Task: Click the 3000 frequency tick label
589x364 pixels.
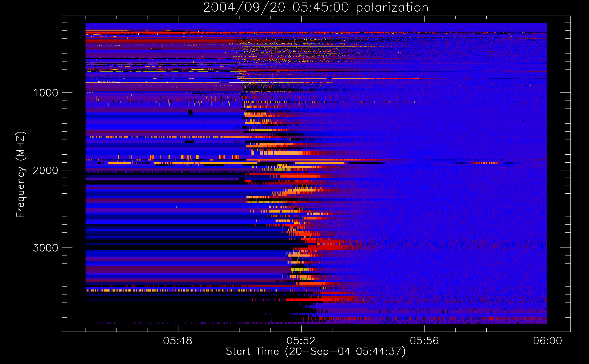Action: [x=46, y=248]
